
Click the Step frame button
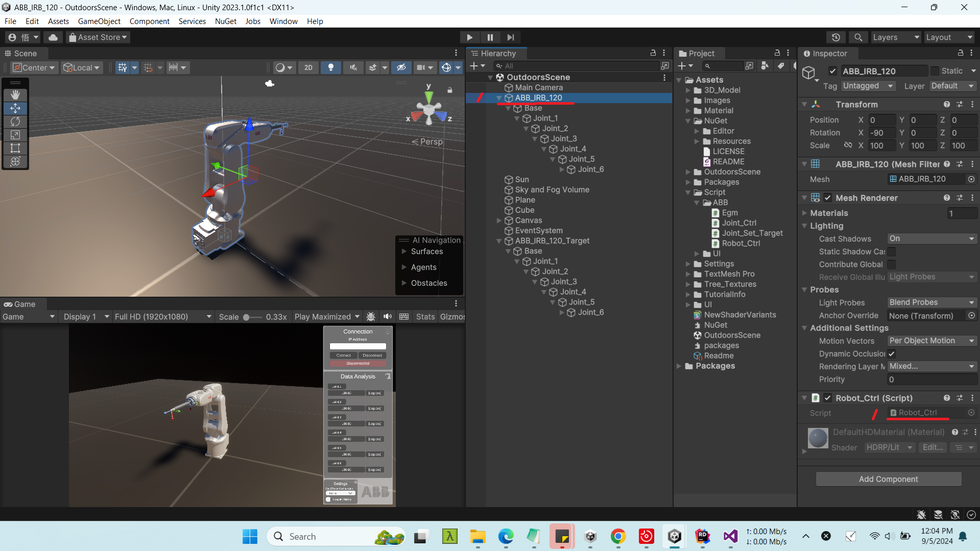pyautogui.click(x=511, y=37)
